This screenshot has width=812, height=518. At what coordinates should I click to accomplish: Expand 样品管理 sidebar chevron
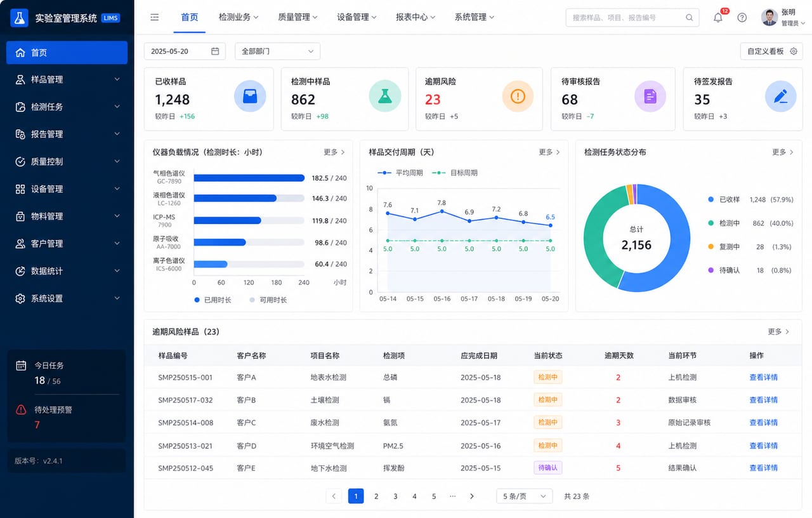(117, 79)
